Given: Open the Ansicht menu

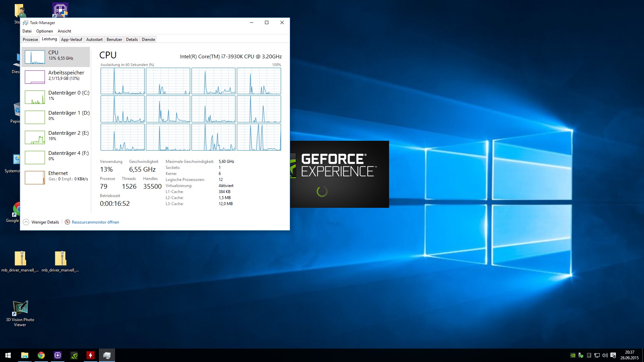Looking at the screenshot, I should tap(64, 31).
